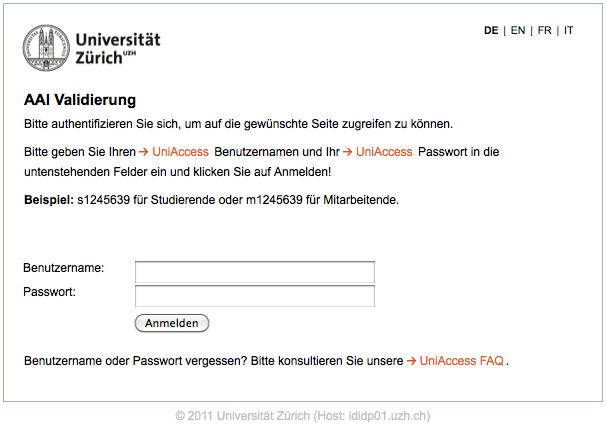The image size is (607, 428).
Task: Click the Universität Zürich wordmark text
Action: click(x=118, y=49)
